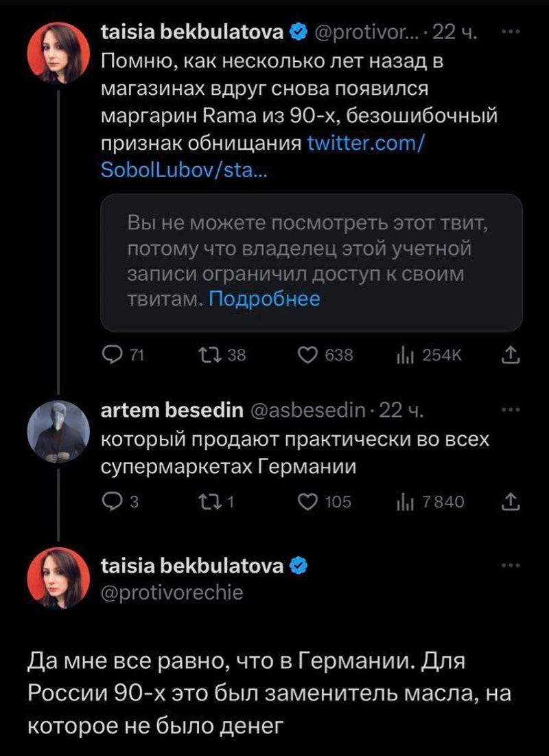
Task: Share the first tweet about Rama margarine
Action: 512,354
